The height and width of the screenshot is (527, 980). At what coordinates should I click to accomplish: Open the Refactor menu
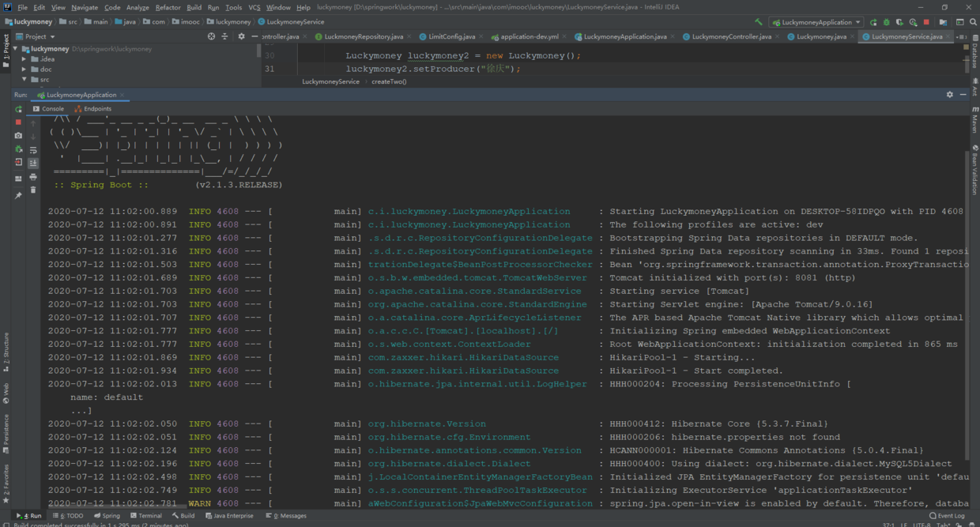click(168, 7)
